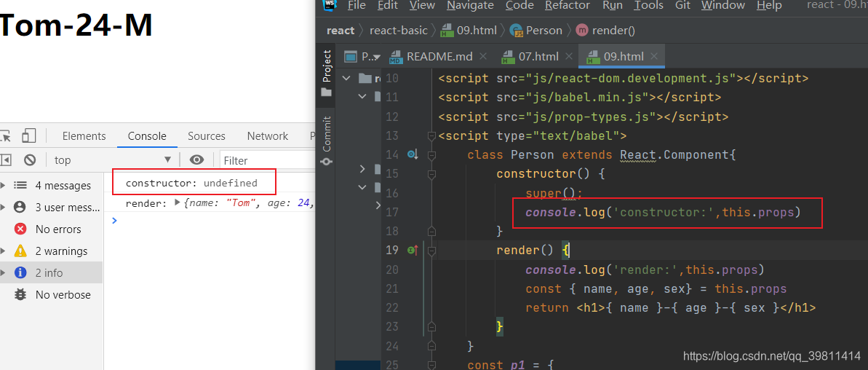Expand the '3 user mess...' group arrow
The height and width of the screenshot is (370, 868).
3,207
